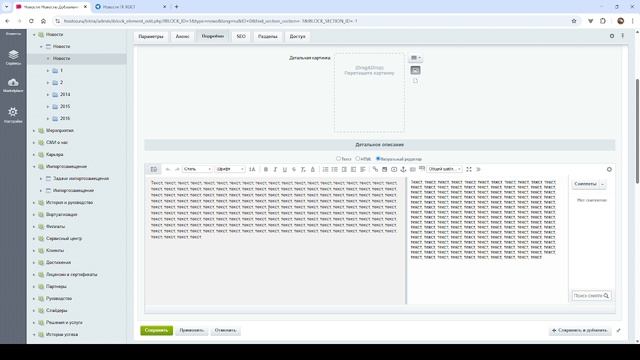The width and height of the screenshot is (640, 360).
Task: Switch the editor to fullscreen mode
Action: (x=469, y=169)
